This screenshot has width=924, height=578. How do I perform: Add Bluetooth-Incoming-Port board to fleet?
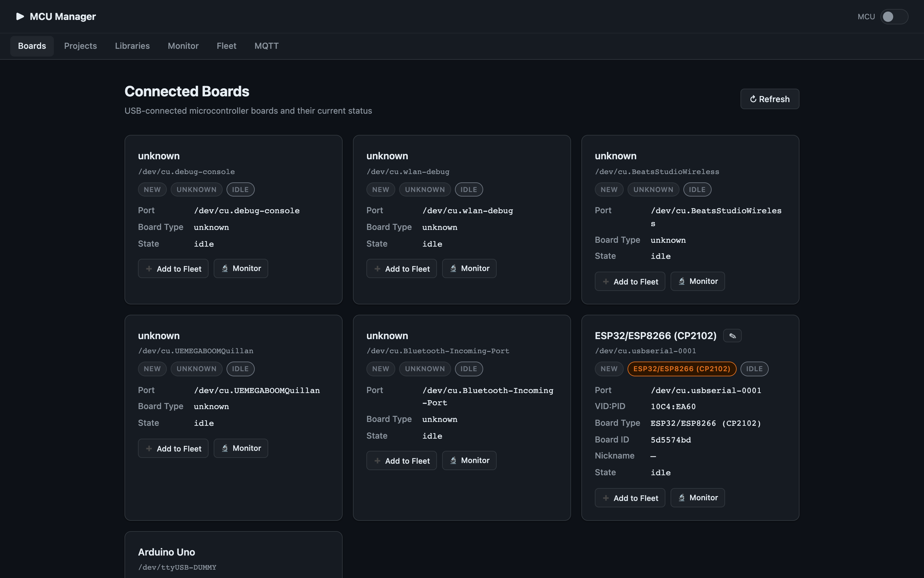tap(401, 461)
